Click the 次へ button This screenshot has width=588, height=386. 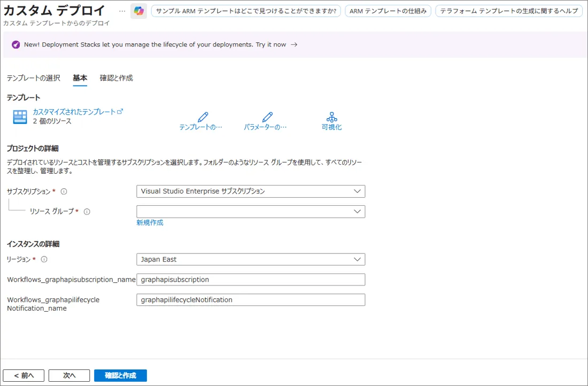tap(69, 375)
